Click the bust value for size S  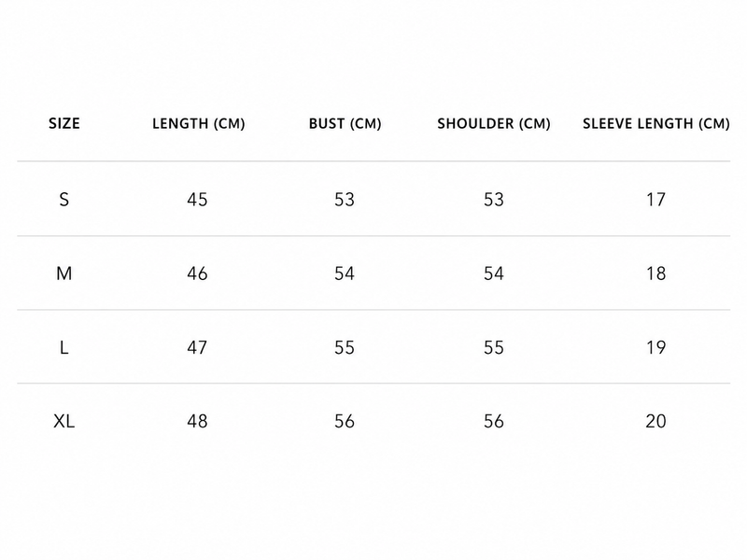tap(344, 200)
